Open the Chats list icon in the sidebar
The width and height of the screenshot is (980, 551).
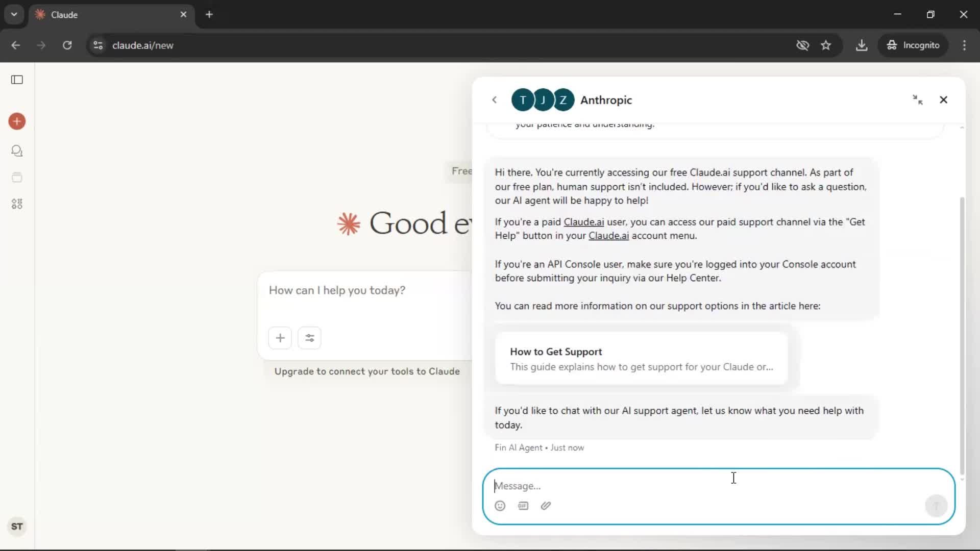click(x=17, y=151)
